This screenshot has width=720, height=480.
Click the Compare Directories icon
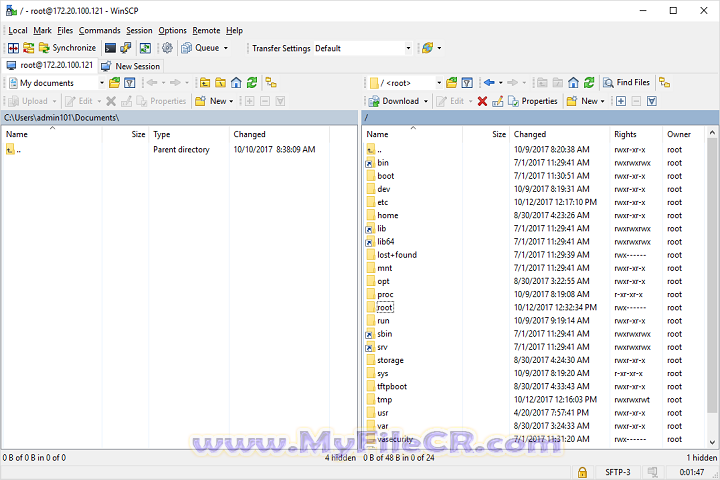pyautogui.click(x=13, y=48)
